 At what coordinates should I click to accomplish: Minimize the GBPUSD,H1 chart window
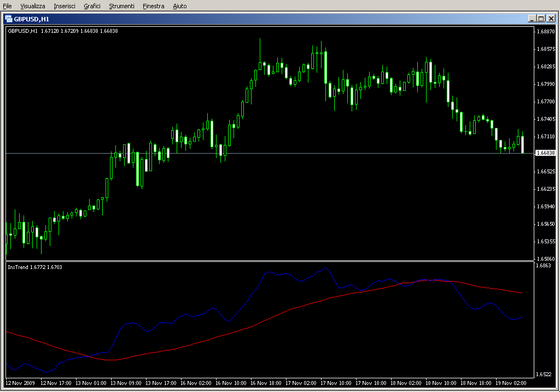532,19
